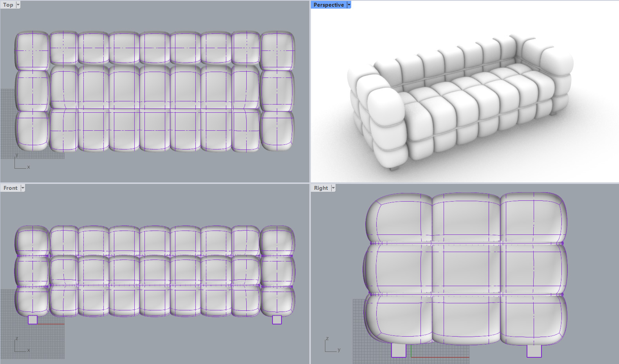Activate the Top viewport title label
This screenshot has height=364, width=619.
[8, 5]
